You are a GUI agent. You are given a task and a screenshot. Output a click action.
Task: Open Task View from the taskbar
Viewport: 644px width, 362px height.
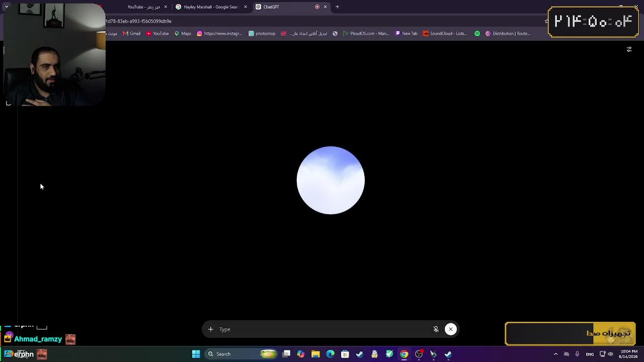pyautogui.click(x=286, y=354)
